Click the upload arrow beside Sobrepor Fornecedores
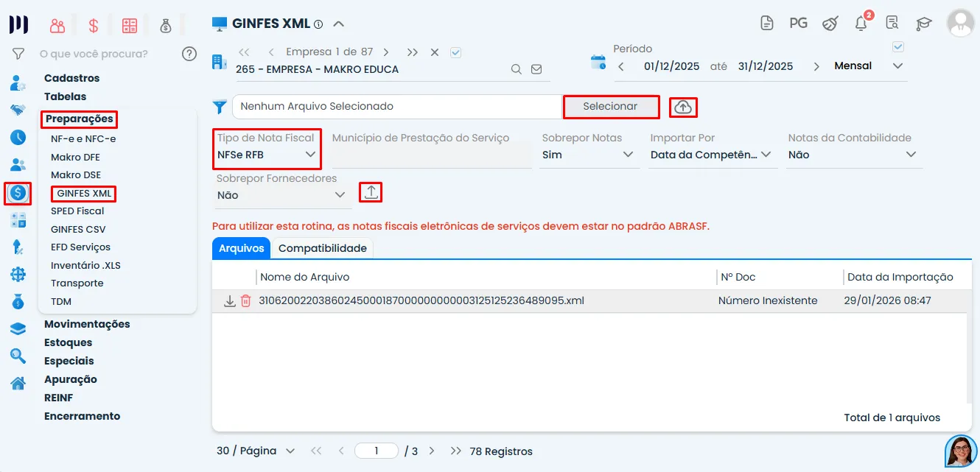 (371, 191)
